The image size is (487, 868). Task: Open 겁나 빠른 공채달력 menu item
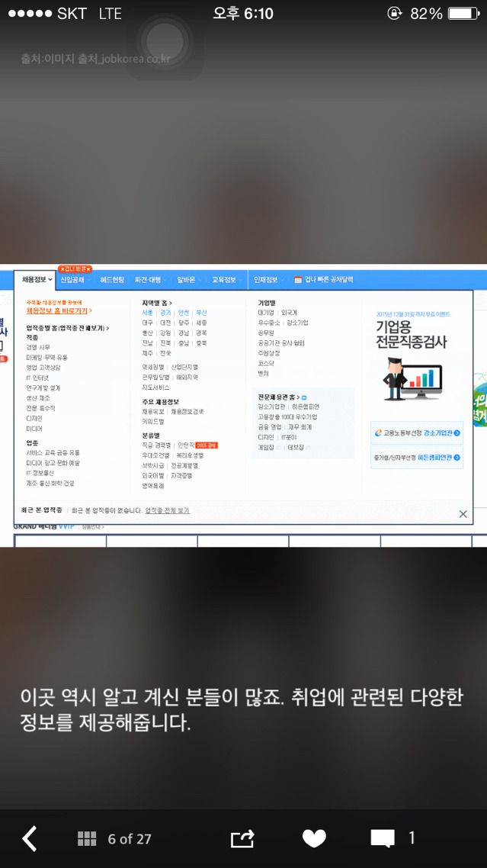tap(323, 280)
